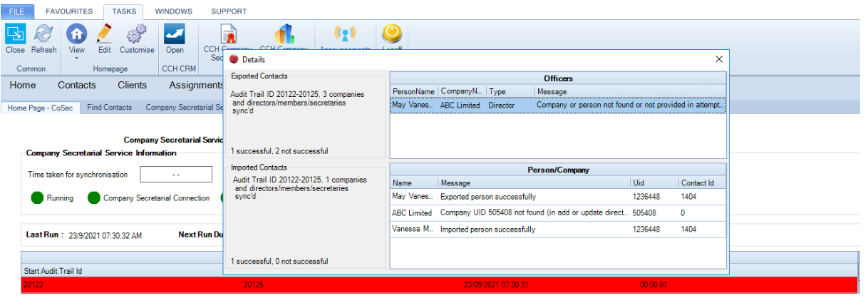Click '1 successful, 0 not successful' text

[x=279, y=262]
